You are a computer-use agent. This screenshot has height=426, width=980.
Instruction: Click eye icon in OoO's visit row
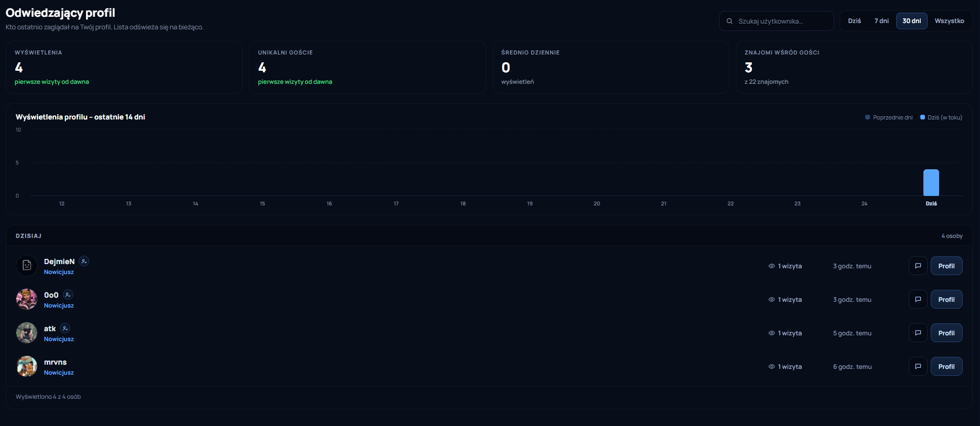pos(771,300)
